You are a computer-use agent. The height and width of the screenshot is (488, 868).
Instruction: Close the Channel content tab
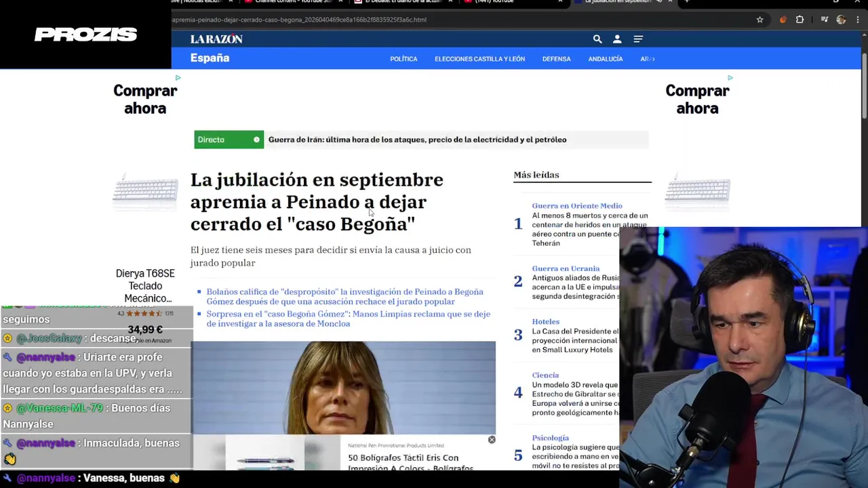341,2
